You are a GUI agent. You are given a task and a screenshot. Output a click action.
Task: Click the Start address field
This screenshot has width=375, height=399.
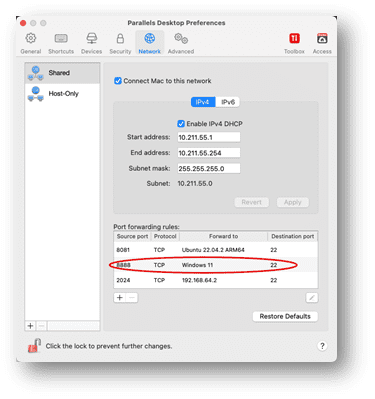pyautogui.click(x=209, y=137)
